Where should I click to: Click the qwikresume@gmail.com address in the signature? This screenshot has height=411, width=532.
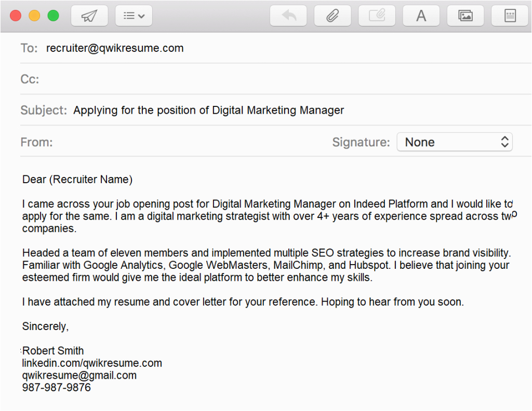(79, 375)
